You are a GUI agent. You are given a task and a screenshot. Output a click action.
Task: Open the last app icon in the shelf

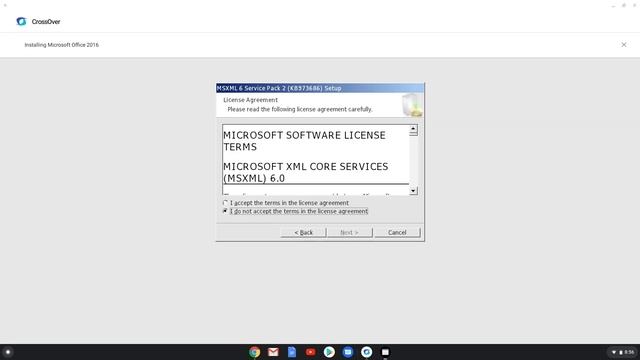(x=385, y=352)
